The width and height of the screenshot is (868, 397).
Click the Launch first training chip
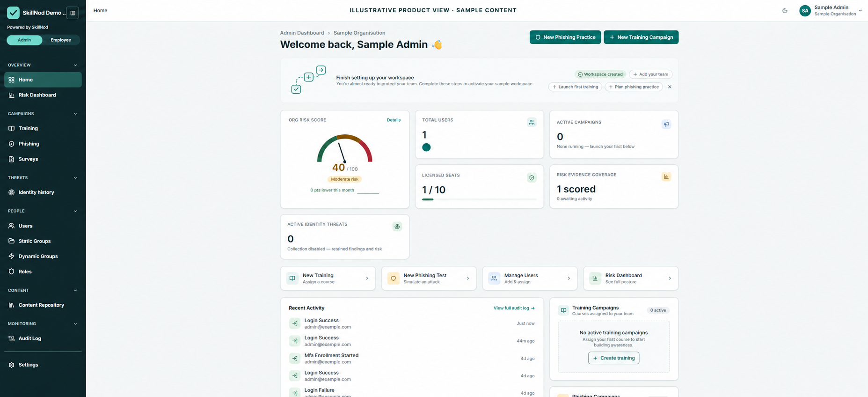[575, 87]
